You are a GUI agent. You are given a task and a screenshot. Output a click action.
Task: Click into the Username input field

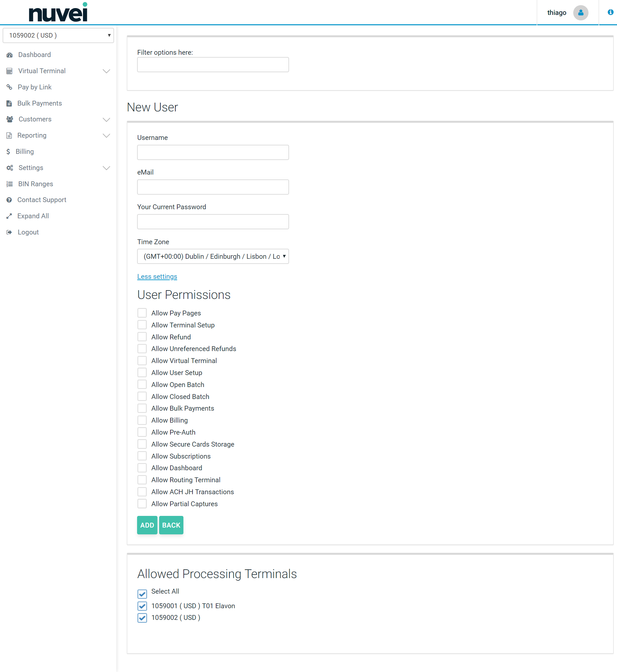(x=213, y=153)
